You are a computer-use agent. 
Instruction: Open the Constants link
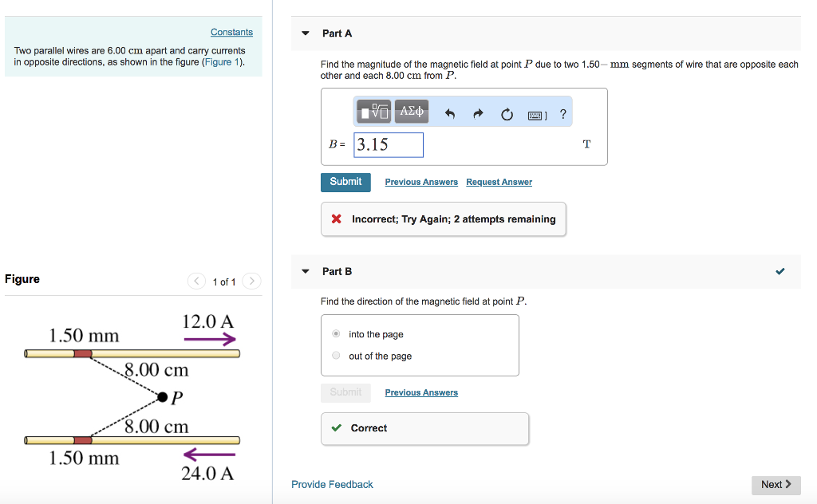(231, 32)
